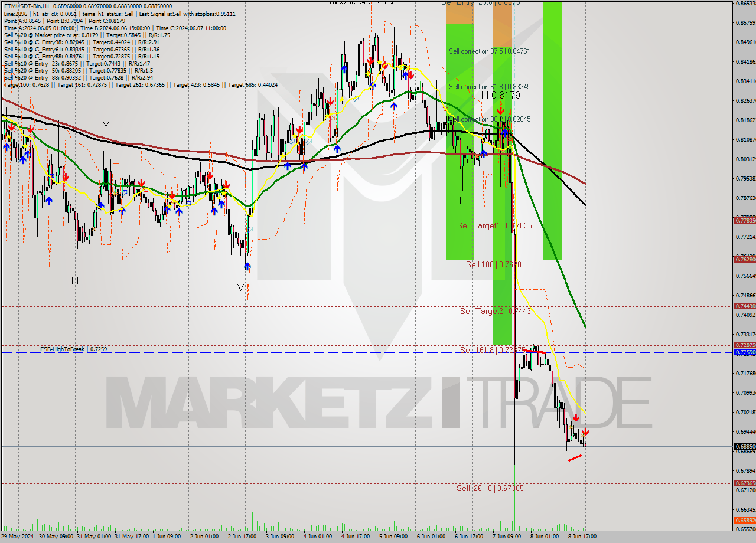Viewport: 756px width, 543px height.
Task: Click the 'V' wave label near 2 Jun low
Action: click(240, 287)
